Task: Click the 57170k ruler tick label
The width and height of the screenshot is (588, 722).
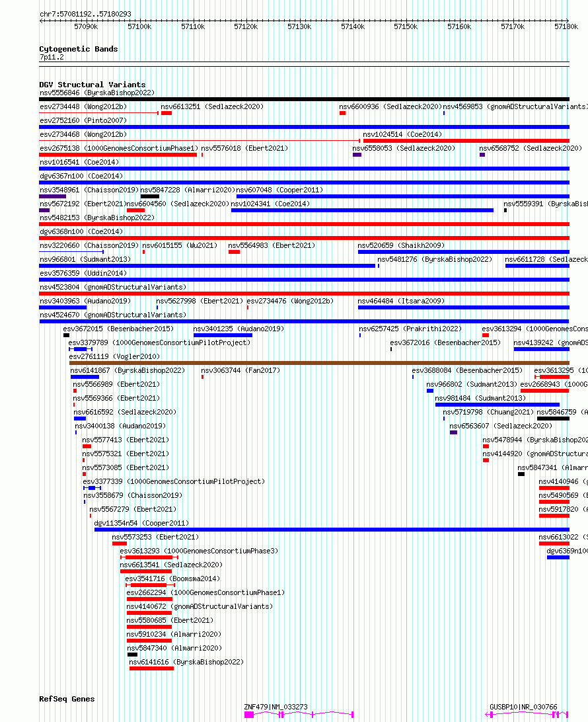Action: (x=513, y=26)
